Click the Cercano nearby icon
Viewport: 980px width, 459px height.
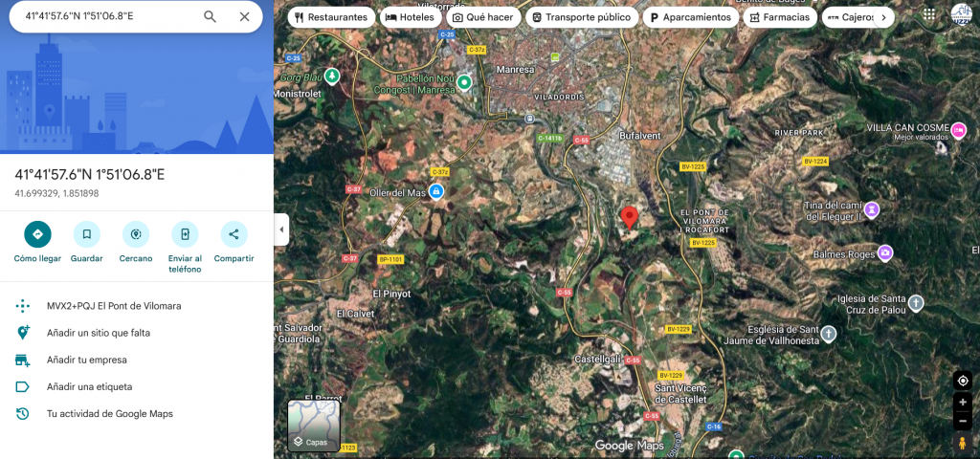pos(136,234)
